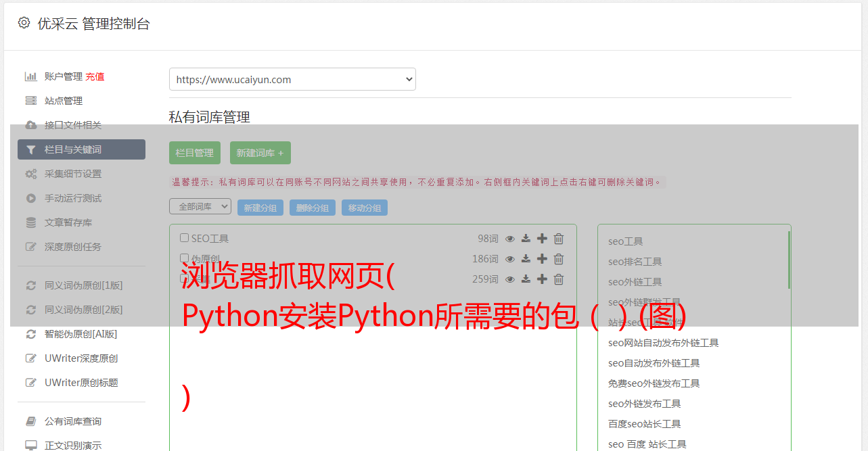Click the 98词 count of SEO工具
This screenshot has width=868, height=451.
pos(488,239)
